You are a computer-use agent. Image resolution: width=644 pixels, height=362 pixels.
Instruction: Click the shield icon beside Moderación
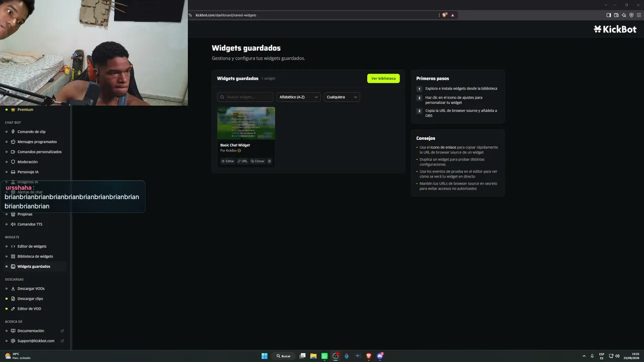point(13,162)
